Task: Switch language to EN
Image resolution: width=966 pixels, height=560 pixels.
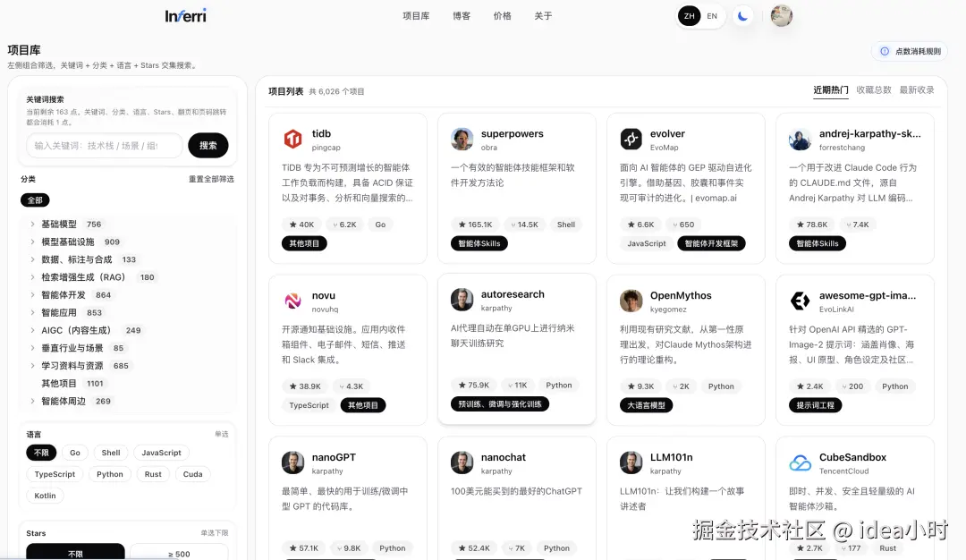Action: click(712, 16)
